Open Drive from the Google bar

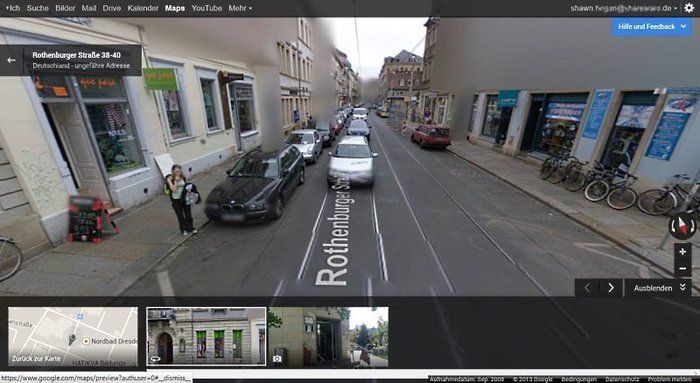(x=112, y=8)
